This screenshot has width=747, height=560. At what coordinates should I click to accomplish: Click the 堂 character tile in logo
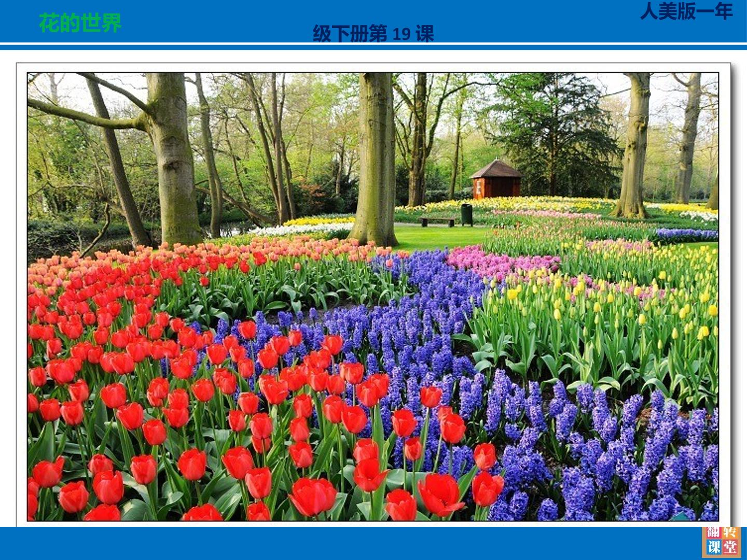coord(730,547)
